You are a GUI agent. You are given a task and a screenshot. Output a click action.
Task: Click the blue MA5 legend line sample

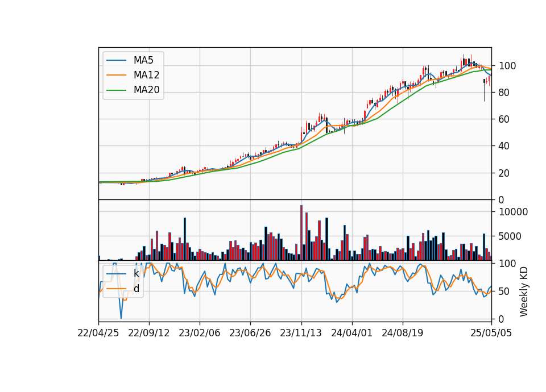pyautogui.click(x=116, y=60)
